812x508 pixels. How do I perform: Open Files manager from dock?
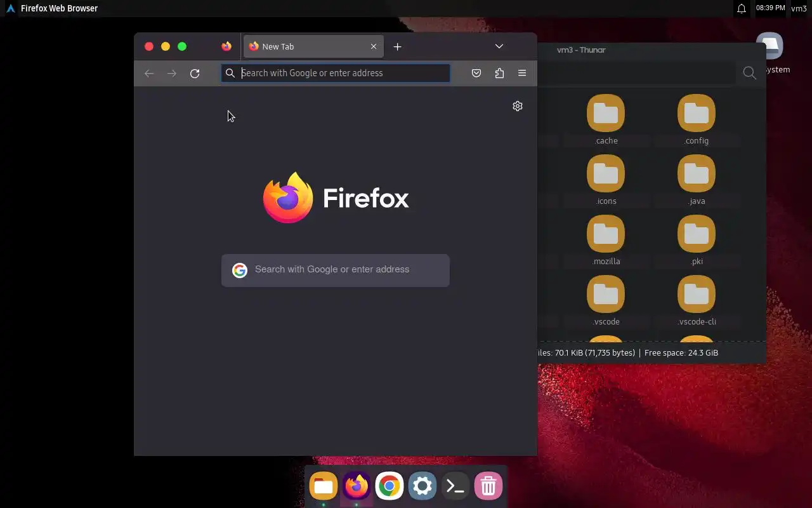[x=324, y=487]
